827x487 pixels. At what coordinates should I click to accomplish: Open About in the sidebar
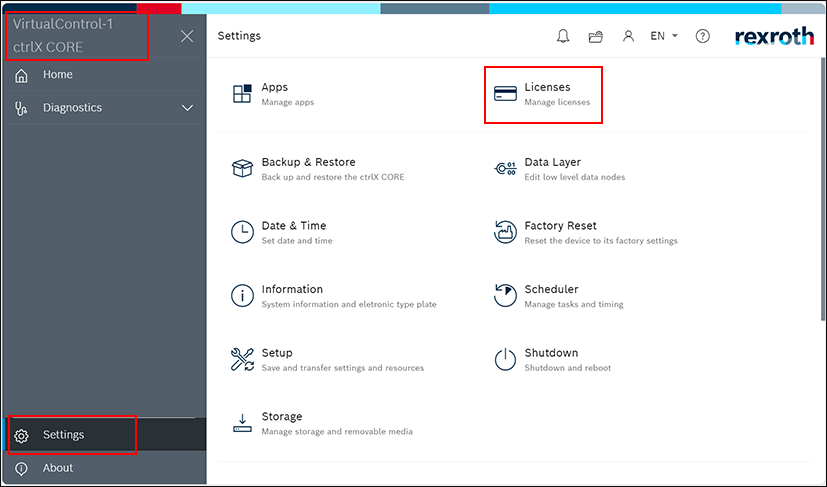pos(57,468)
